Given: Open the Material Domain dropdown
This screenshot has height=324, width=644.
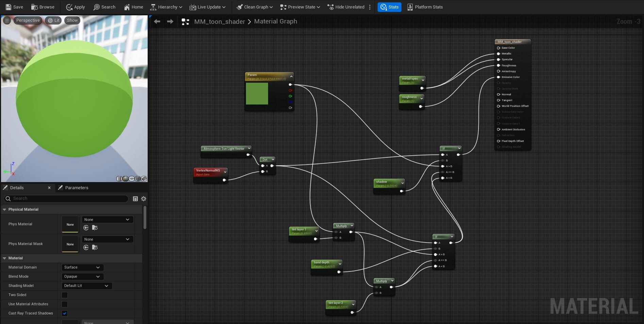Looking at the screenshot, I should click(83, 268).
